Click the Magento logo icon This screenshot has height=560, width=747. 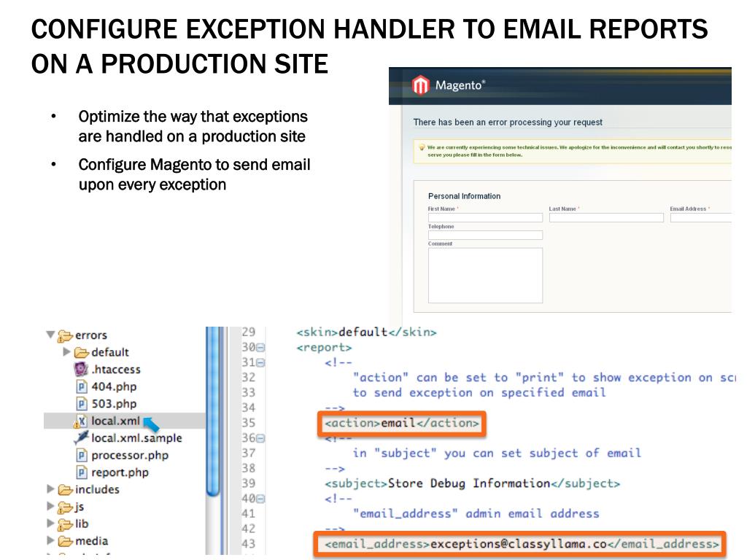coord(420,86)
